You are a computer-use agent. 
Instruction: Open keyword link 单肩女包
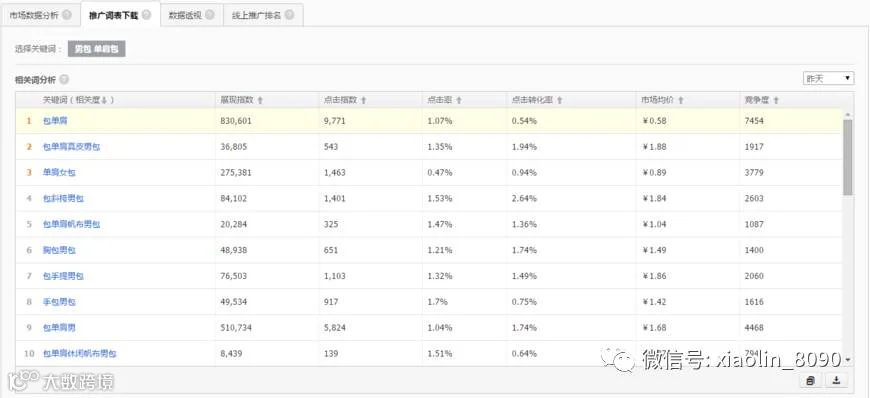point(59,173)
